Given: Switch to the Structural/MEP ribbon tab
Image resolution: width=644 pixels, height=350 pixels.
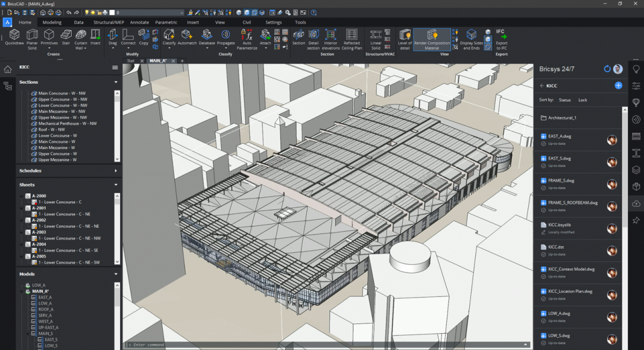Looking at the screenshot, I should (x=109, y=22).
